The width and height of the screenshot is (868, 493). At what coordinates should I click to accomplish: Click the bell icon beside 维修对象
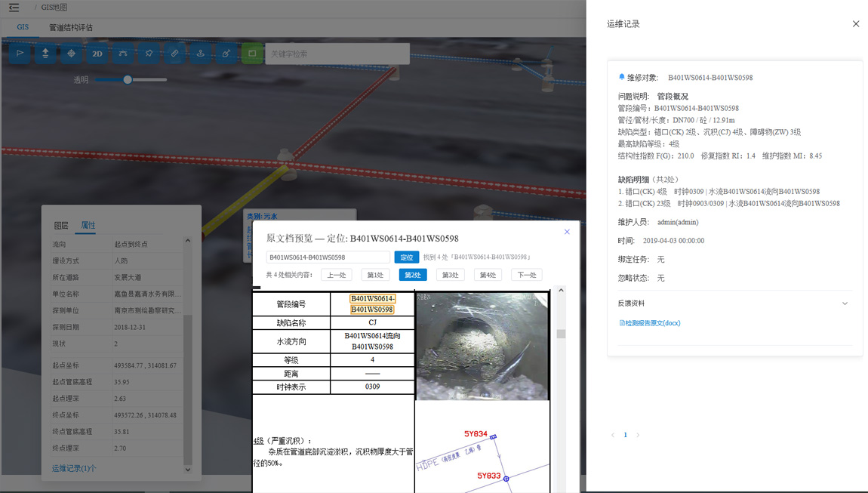622,77
